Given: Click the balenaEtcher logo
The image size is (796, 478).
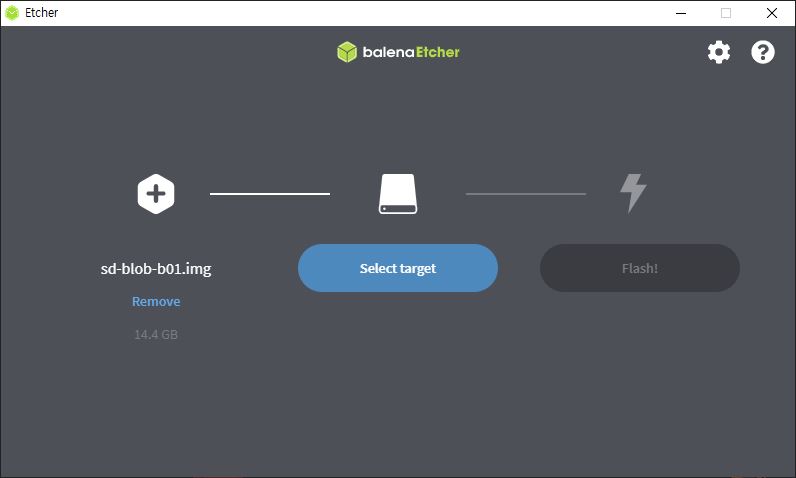Looking at the screenshot, I should 399,52.
